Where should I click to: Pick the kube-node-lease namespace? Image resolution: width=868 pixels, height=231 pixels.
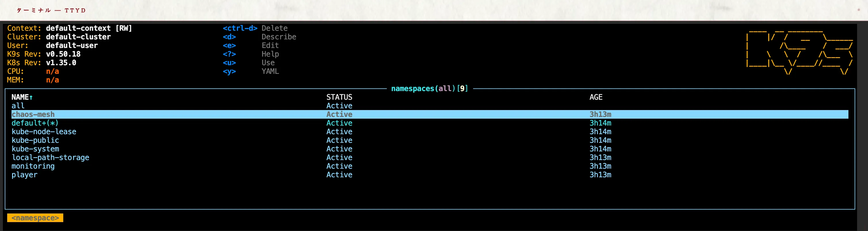coord(44,132)
